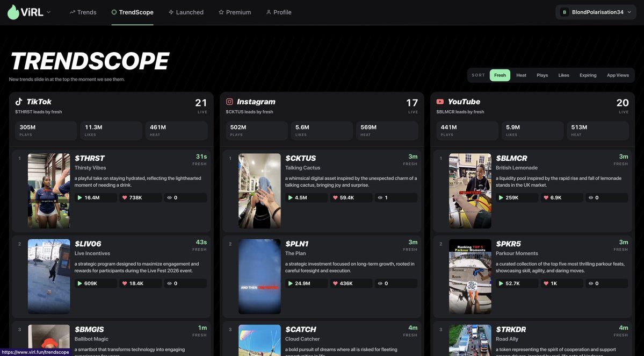
Task: Click the $THRST eye views icon
Action: point(169,198)
